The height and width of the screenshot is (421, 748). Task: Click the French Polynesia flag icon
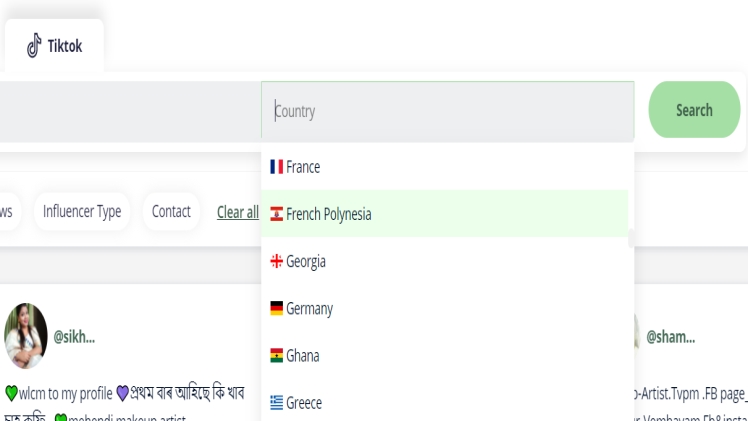tap(277, 214)
